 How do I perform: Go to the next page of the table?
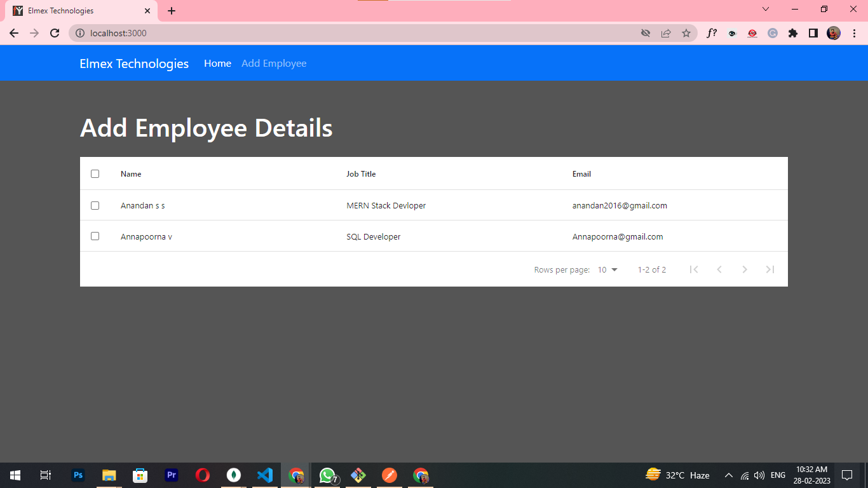(x=745, y=269)
